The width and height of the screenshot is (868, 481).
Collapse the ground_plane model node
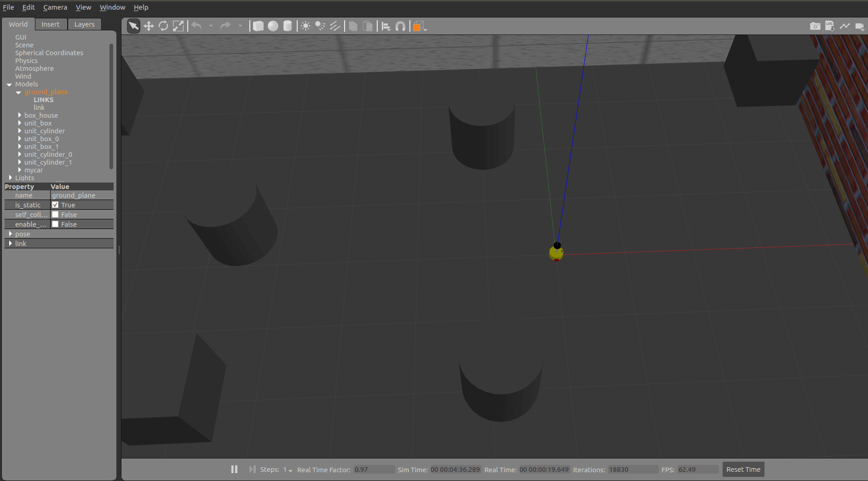tap(18, 92)
